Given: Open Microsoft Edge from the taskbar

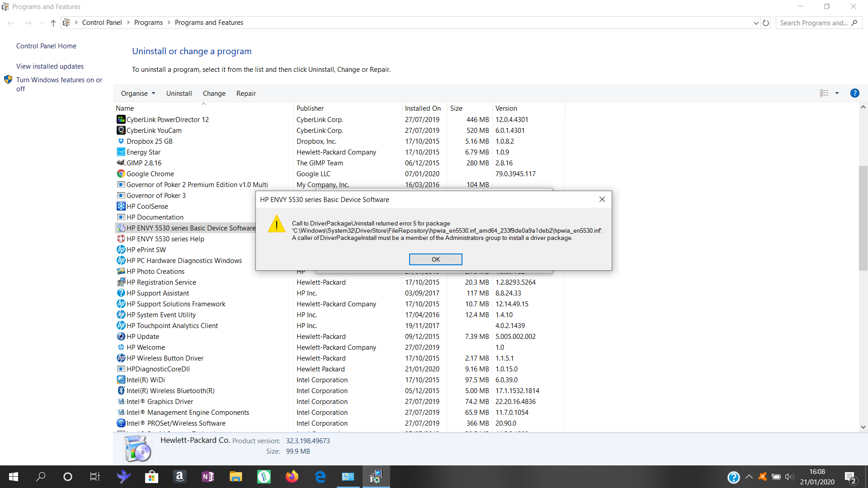Looking at the screenshot, I should tap(320, 477).
